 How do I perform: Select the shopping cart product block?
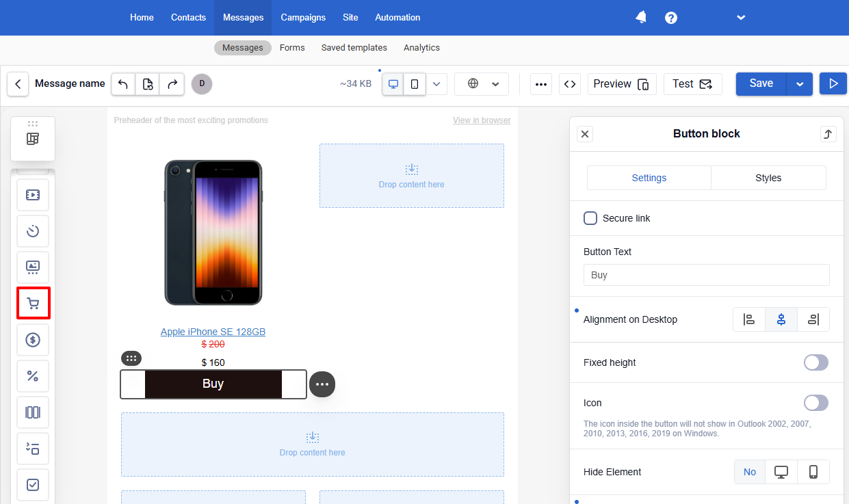[x=33, y=304]
